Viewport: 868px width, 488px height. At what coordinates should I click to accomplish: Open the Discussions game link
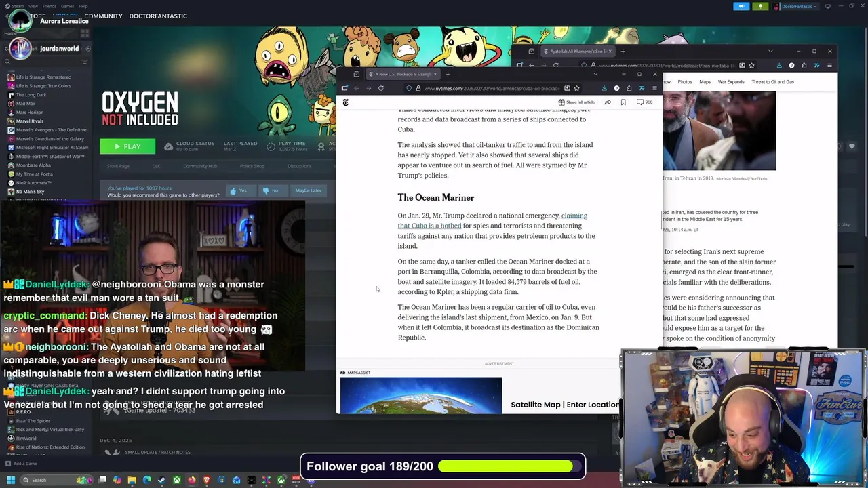click(x=299, y=166)
